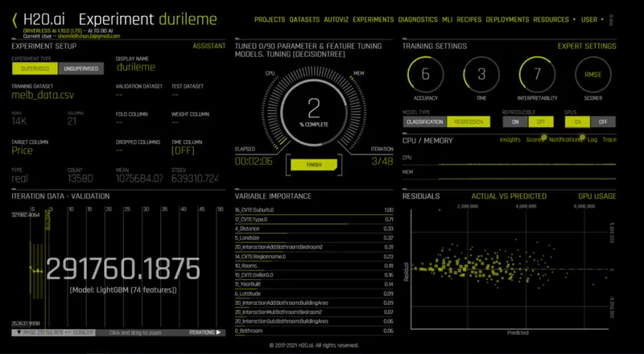This screenshot has width=644, height=354.
Task: Open the Price target column selector
Action: click(23, 150)
